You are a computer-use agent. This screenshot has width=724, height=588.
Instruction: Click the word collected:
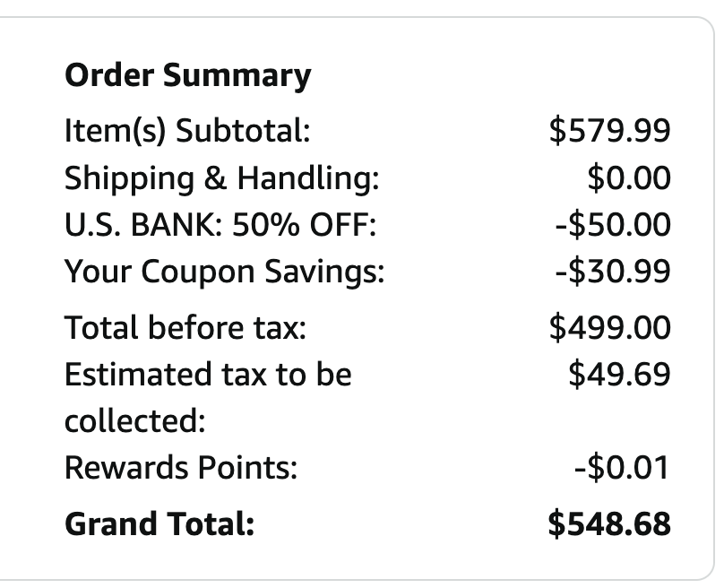(x=134, y=419)
